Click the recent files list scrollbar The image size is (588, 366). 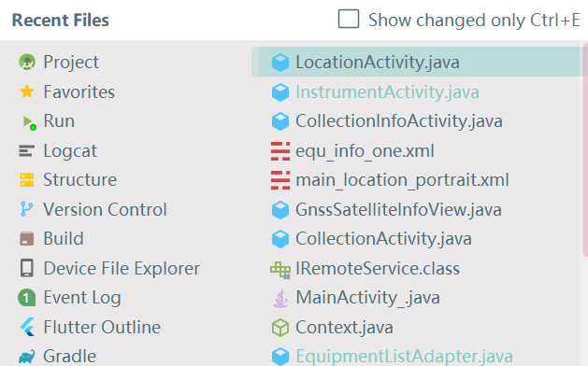click(x=585, y=149)
